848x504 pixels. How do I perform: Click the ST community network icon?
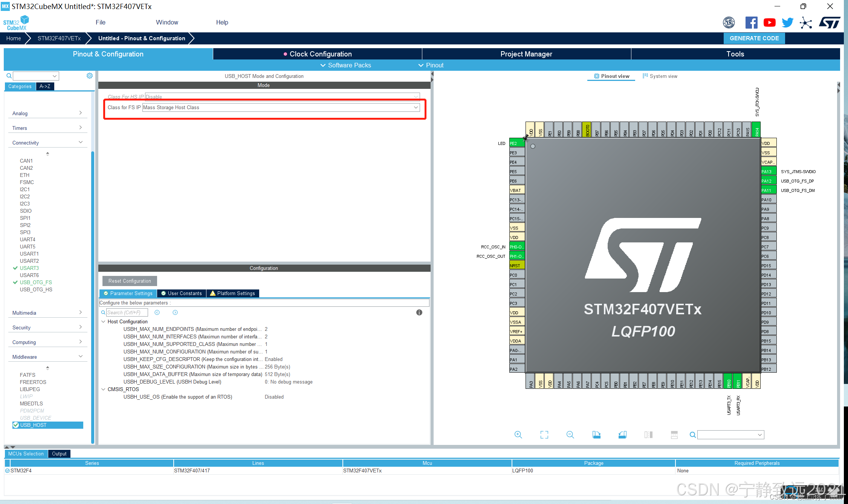click(x=805, y=23)
